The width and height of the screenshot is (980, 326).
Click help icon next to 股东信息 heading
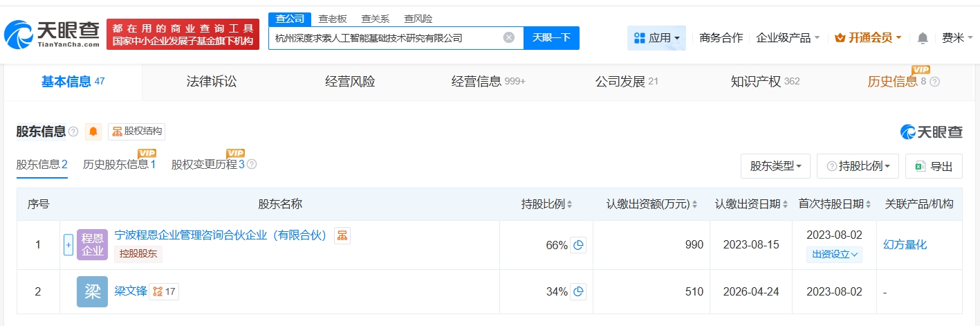73,132
